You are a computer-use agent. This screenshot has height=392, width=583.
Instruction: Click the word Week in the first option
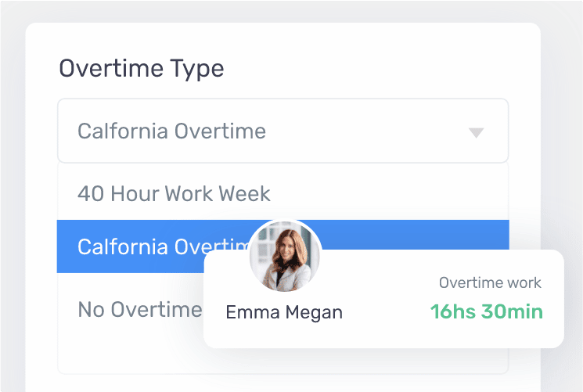(x=244, y=193)
